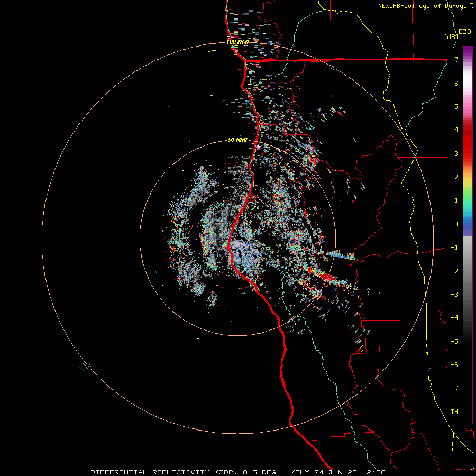This screenshot has width=476, height=476.
Task: Click the 6 value on color scale
Action: click(x=456, y=83)
